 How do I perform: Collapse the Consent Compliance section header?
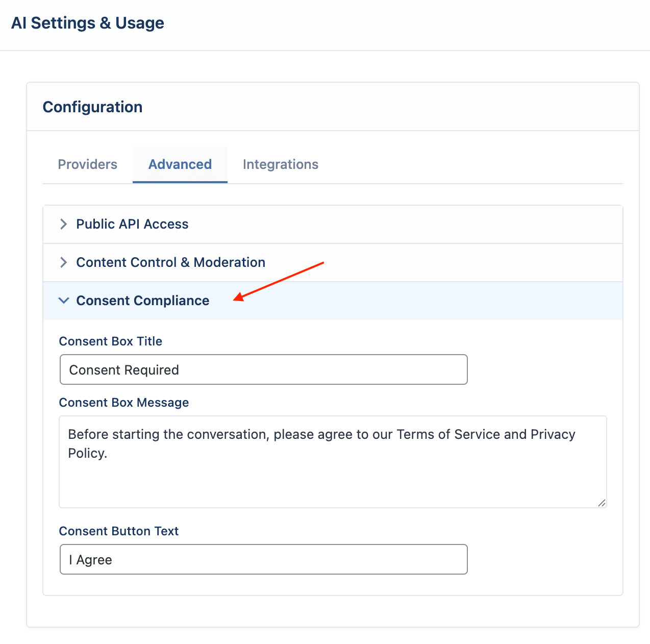tap(333, 301)
